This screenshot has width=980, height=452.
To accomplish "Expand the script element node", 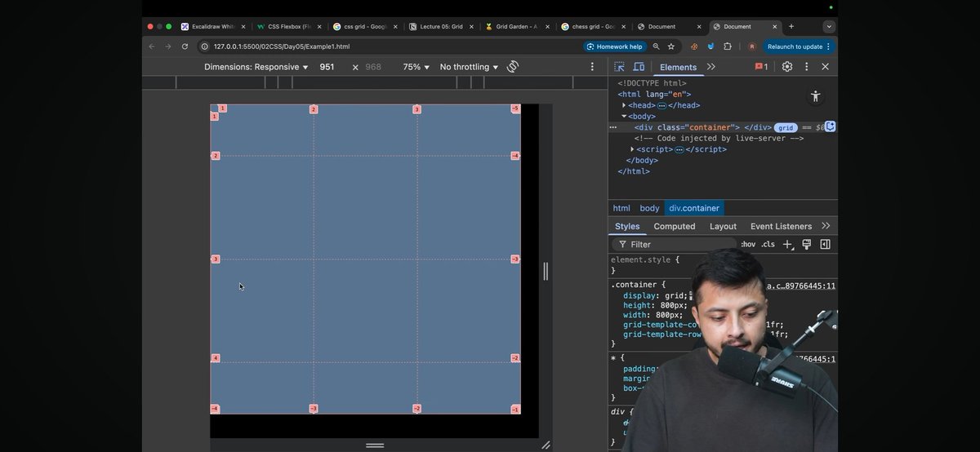I will (632, 149).
